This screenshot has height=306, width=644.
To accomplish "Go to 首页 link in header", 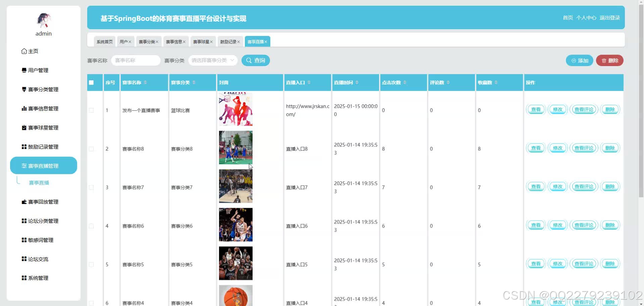I will coord(568,17).
